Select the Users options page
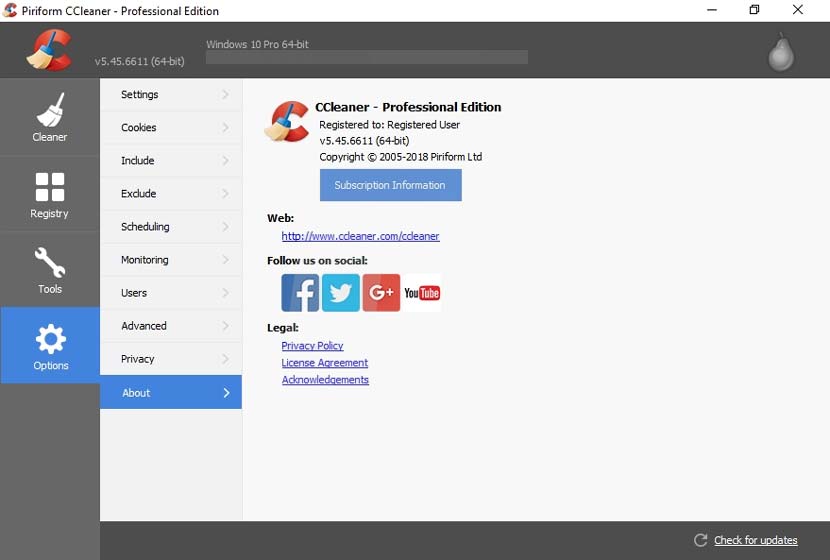The image size is (830, 560). pos(171,293)
